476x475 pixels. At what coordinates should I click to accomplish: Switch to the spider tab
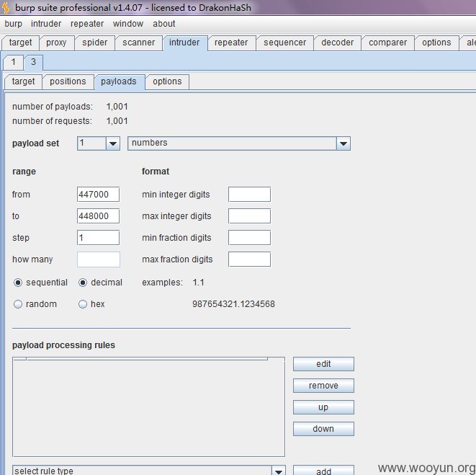[x=95, y=43]
